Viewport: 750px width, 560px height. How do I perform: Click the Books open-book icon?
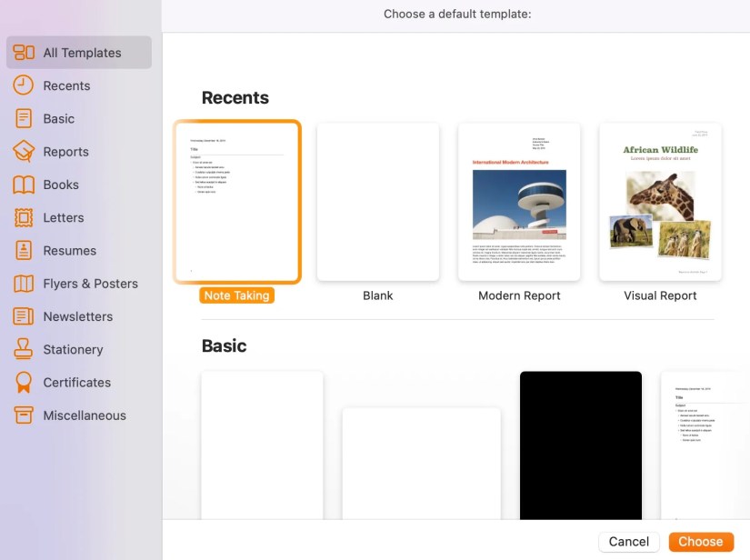[x=24, y=185]
